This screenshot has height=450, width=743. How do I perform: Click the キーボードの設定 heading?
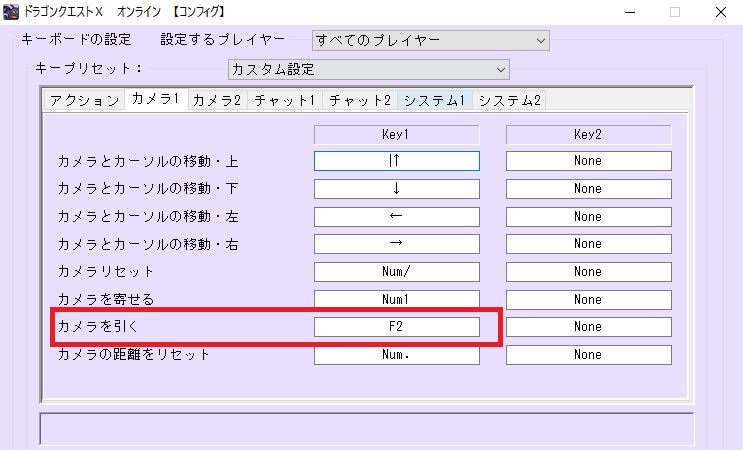pyautogui.click(x=76, y=39)
